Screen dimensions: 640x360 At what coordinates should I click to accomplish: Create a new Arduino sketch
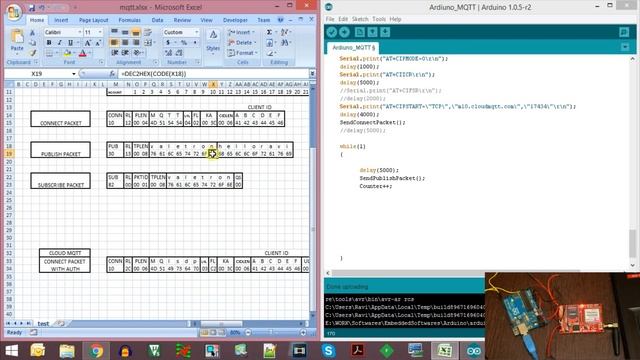point(360,32)
